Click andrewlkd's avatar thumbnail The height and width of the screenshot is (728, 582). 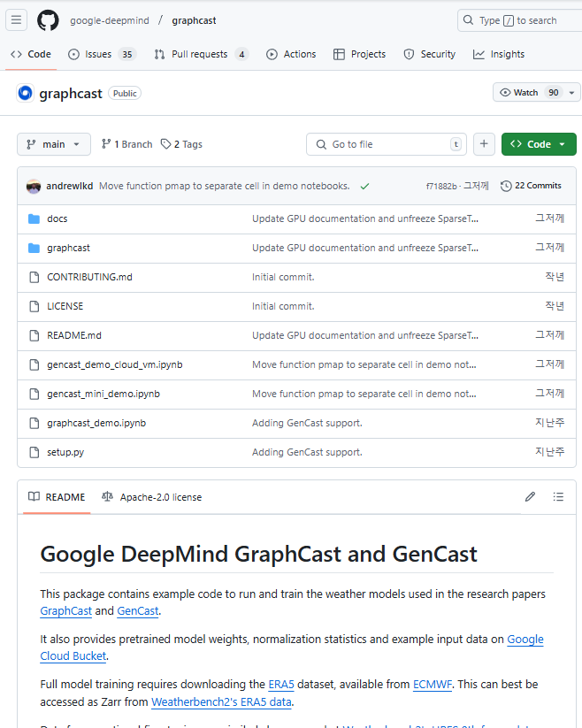click(x=34, y=186)
